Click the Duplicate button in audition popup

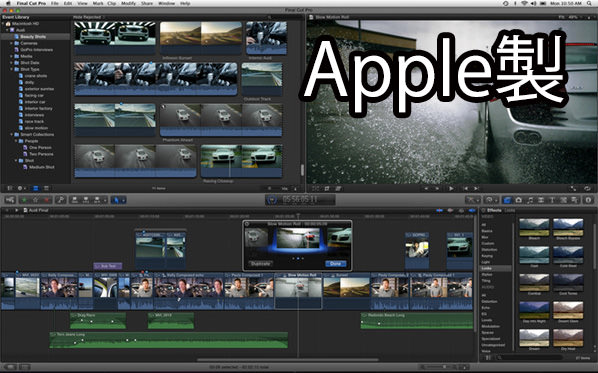260,264
